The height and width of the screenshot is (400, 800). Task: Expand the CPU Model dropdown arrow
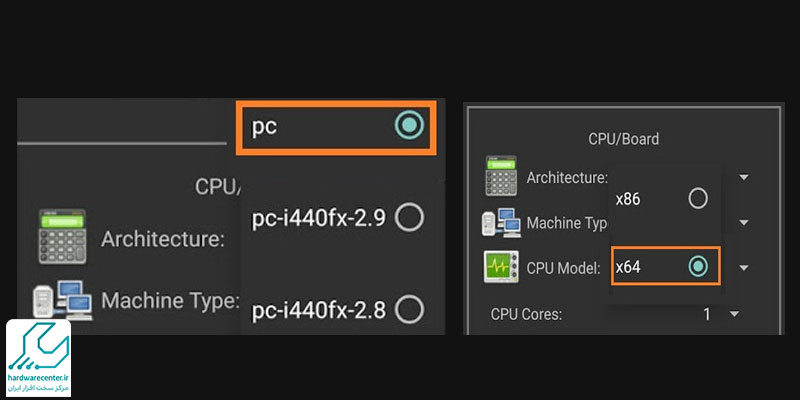click(744, 268)
